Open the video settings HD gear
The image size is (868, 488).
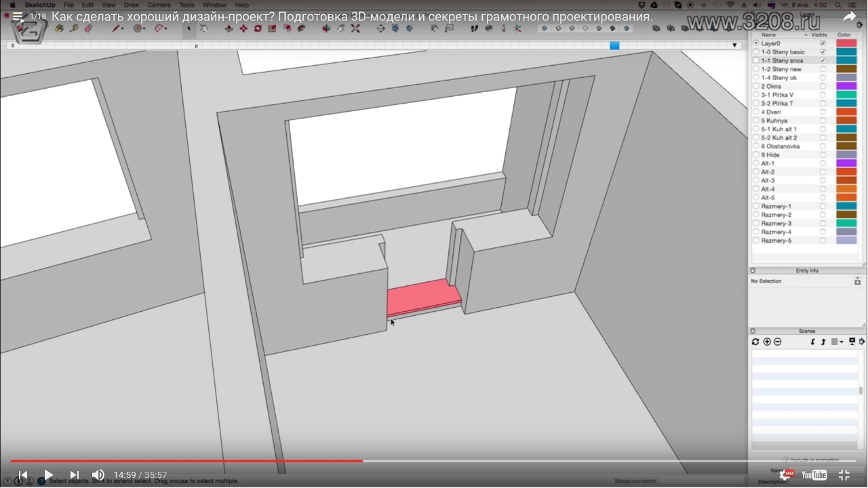pyautogui.click(x=786, y=475)
